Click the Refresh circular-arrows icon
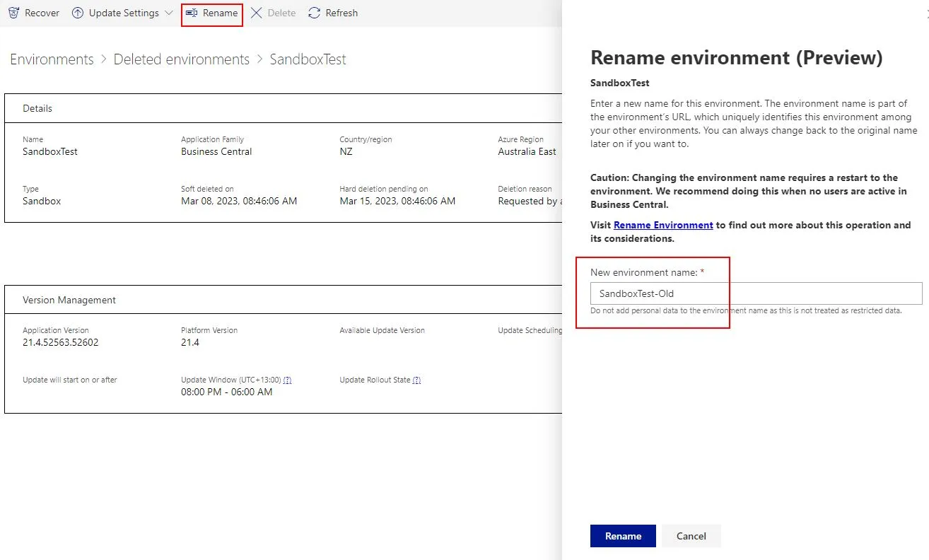Screen dimensions: 929x560 (315, 13)
